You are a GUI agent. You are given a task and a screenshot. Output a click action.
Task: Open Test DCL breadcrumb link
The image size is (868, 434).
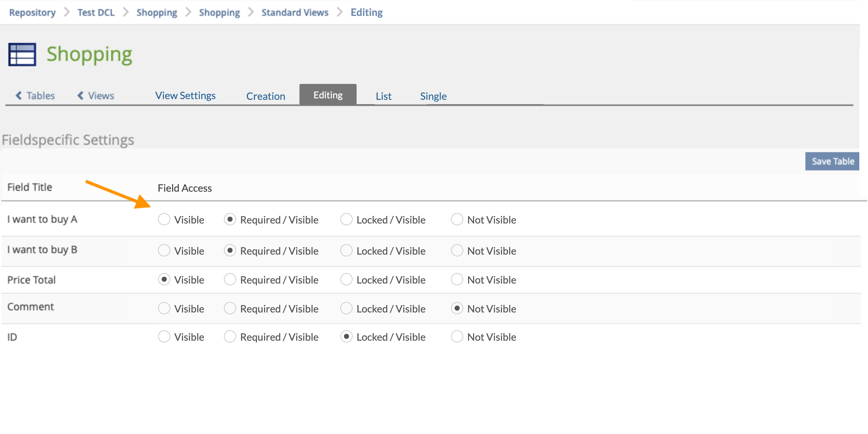click(96, 12)
